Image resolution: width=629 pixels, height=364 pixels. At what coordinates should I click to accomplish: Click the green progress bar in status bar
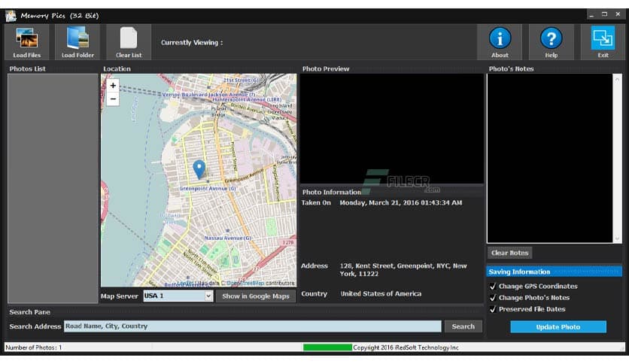[x=327, y=347]
